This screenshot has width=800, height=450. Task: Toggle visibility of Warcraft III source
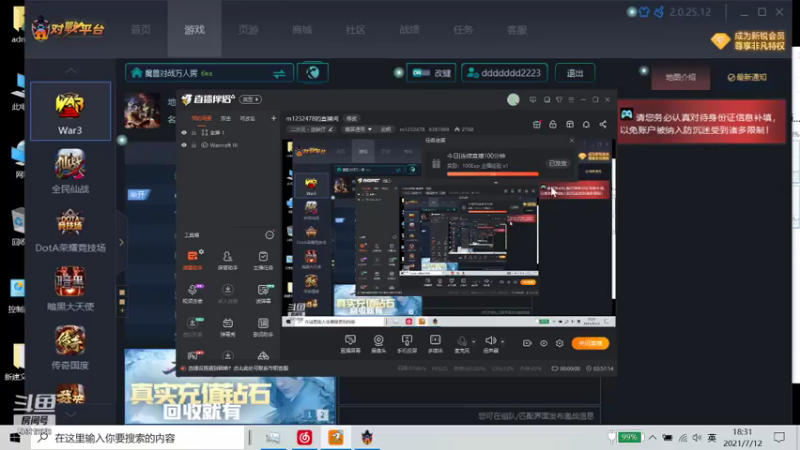184,145
